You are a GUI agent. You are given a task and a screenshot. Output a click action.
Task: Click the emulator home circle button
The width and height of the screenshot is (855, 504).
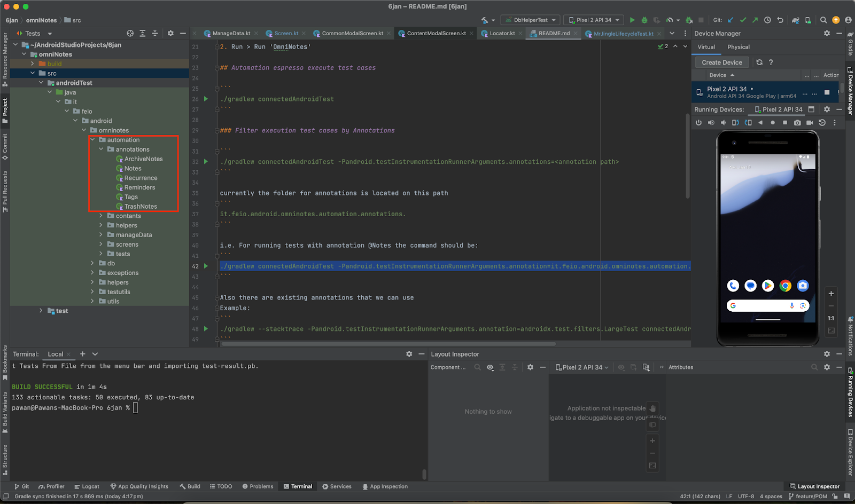point(773,123)
